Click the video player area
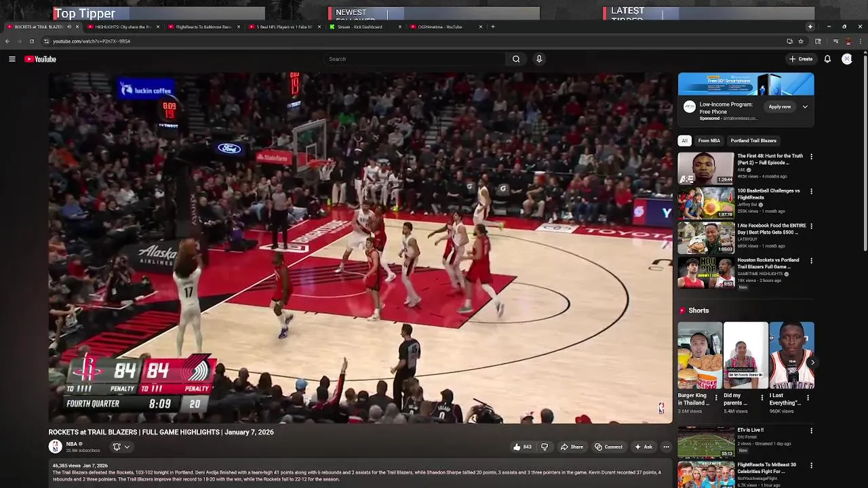868x488 pixels. coord(360,248)
